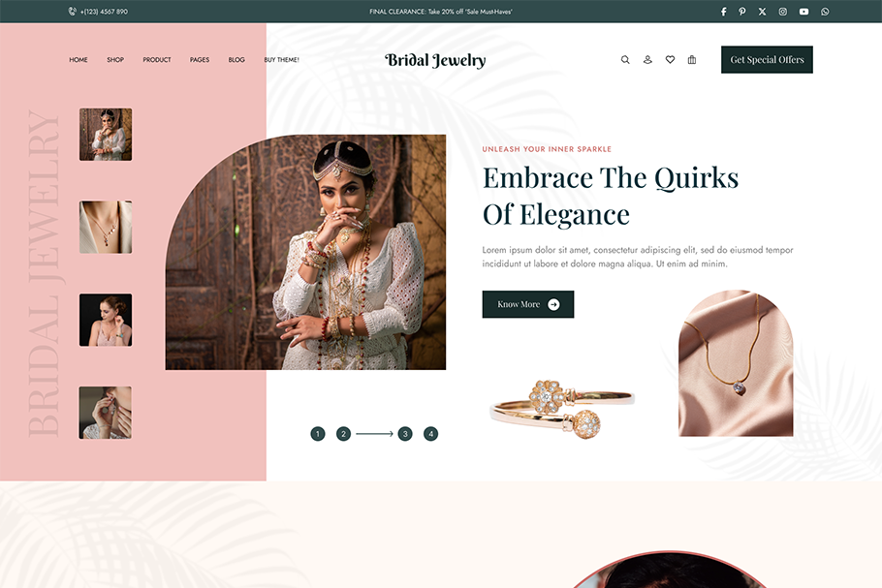This screenshot has height=588, width=882.
Task: View the wishlist heart icon
Action: pyautogui.click(x=670, y=60)
